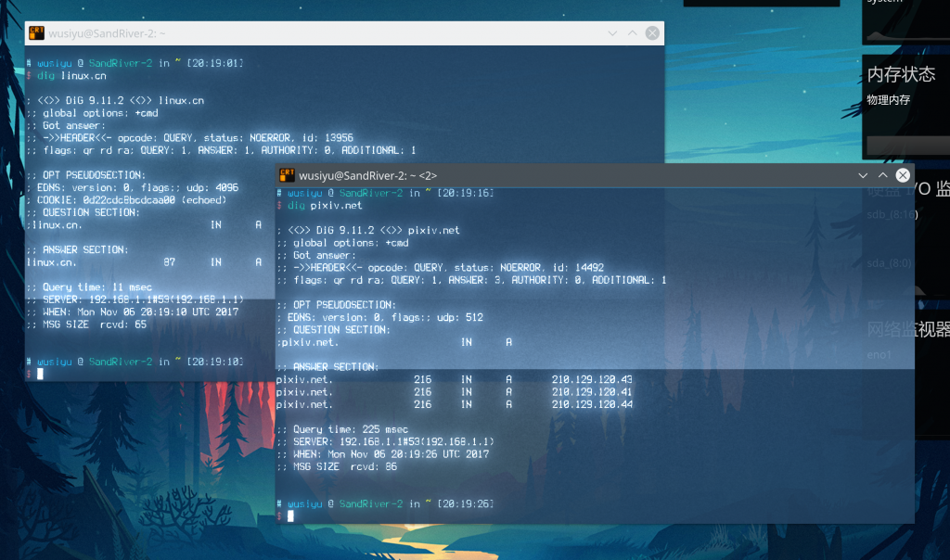Image resolution: width=950 pixels, height=560 pixels.
Task: Click the IP address 210.129.120.44
Action: point(592,404)
